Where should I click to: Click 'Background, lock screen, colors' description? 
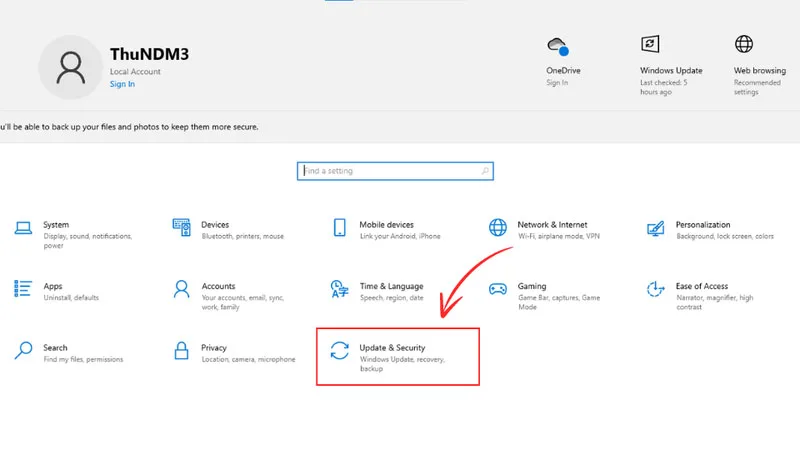(x=724, y=236)
